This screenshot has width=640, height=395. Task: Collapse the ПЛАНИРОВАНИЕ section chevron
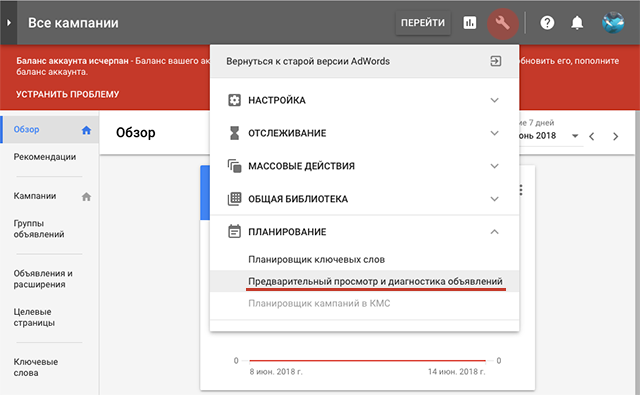[494, 232]
